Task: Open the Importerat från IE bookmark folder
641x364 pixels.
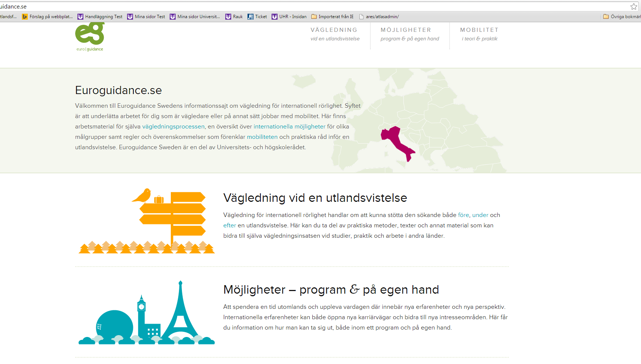Action: coord(332,17)
